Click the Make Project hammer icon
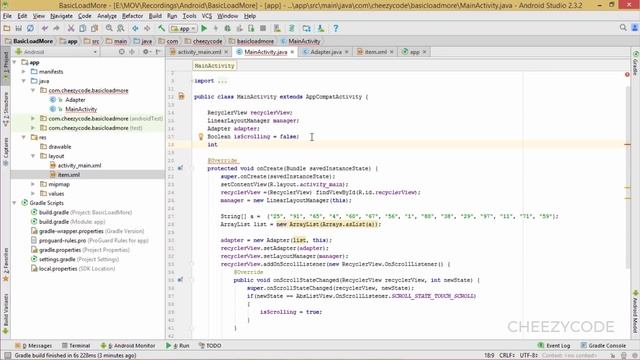The image size is (640, 360). (162, 28)
